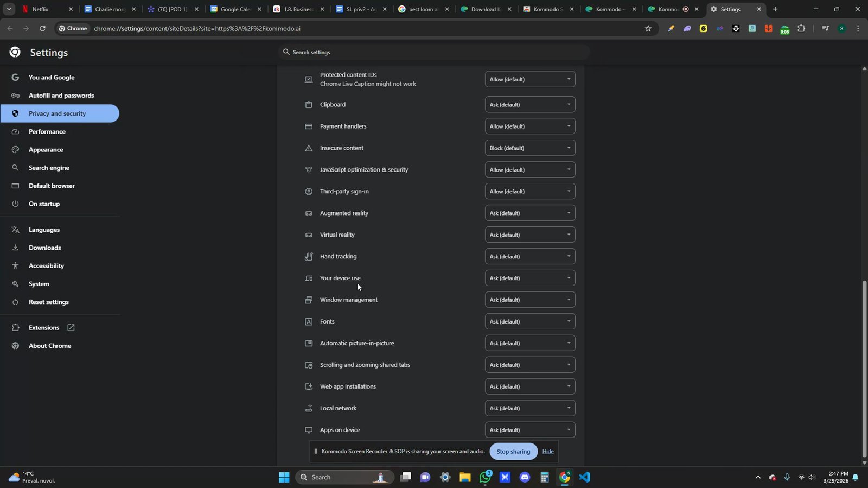Launch Visual Studio Code from the taskbar
The image size is (868, 488).
point(584,477)
